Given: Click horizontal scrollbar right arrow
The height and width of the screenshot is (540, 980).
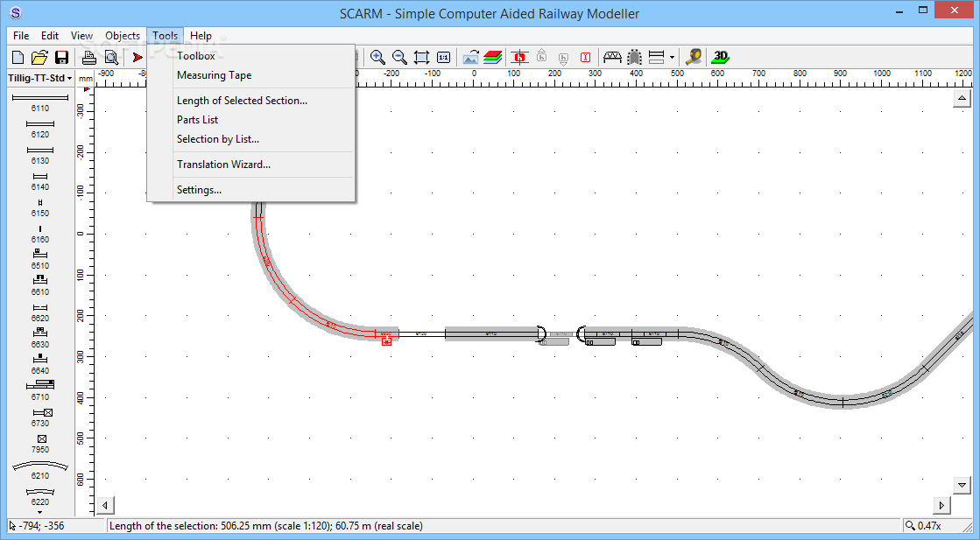Looking at the screenshot, I should 941,505.
